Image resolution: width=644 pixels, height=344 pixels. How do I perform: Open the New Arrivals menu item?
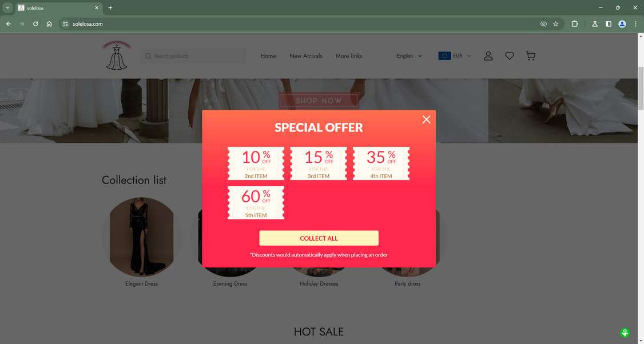tap(305, 56)
